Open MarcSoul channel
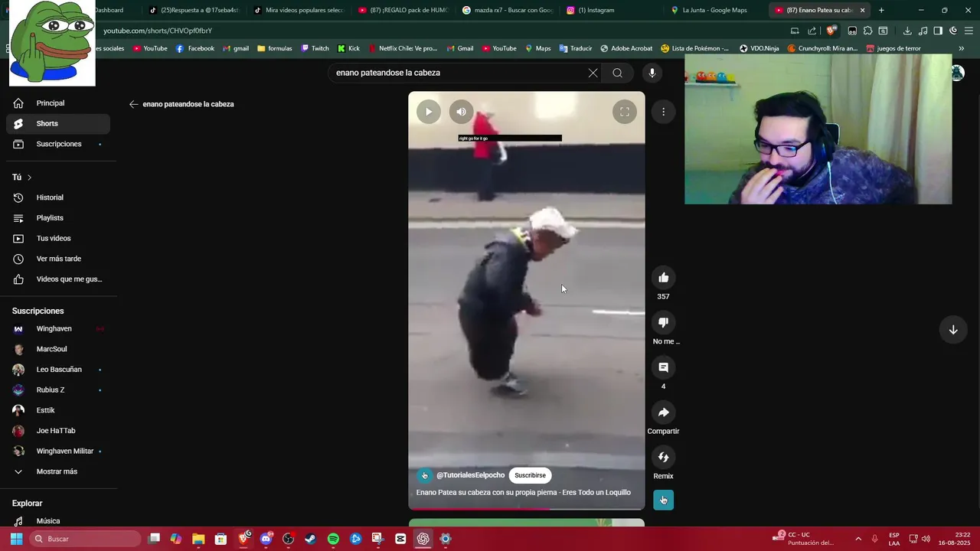The width and height of the screenshot is (980, 551). 58,349
